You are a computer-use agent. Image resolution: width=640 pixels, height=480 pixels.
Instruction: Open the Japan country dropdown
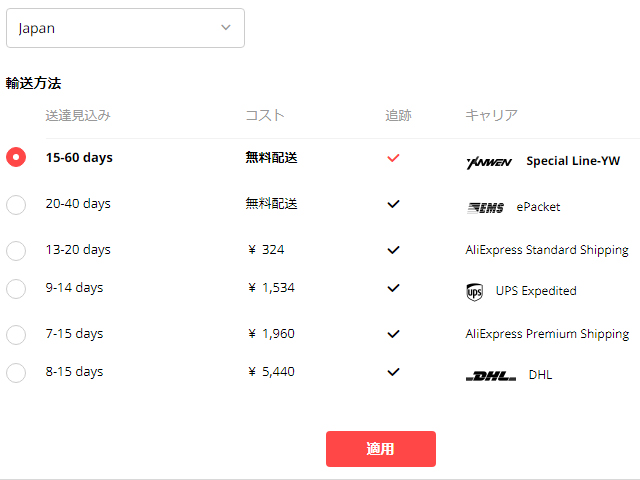(x=125, y=28)
